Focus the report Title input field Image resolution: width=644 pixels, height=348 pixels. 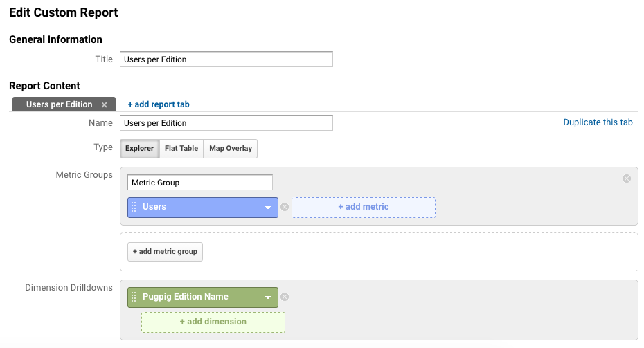(x=226, y=59)
